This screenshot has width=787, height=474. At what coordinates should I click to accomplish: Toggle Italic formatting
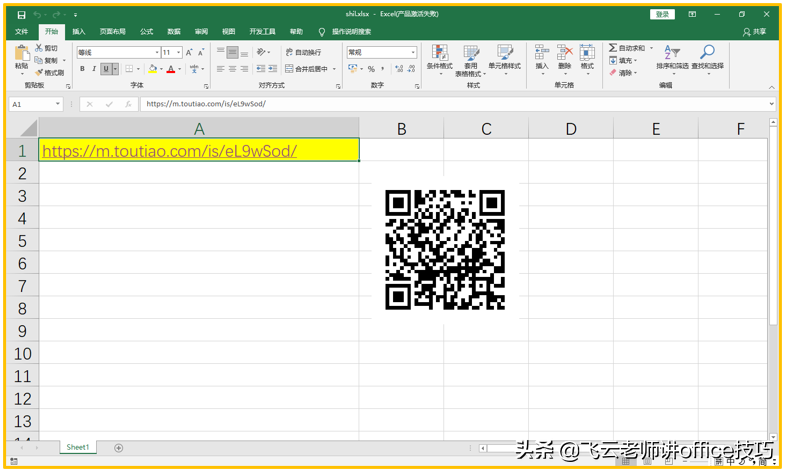coord(94,69)
